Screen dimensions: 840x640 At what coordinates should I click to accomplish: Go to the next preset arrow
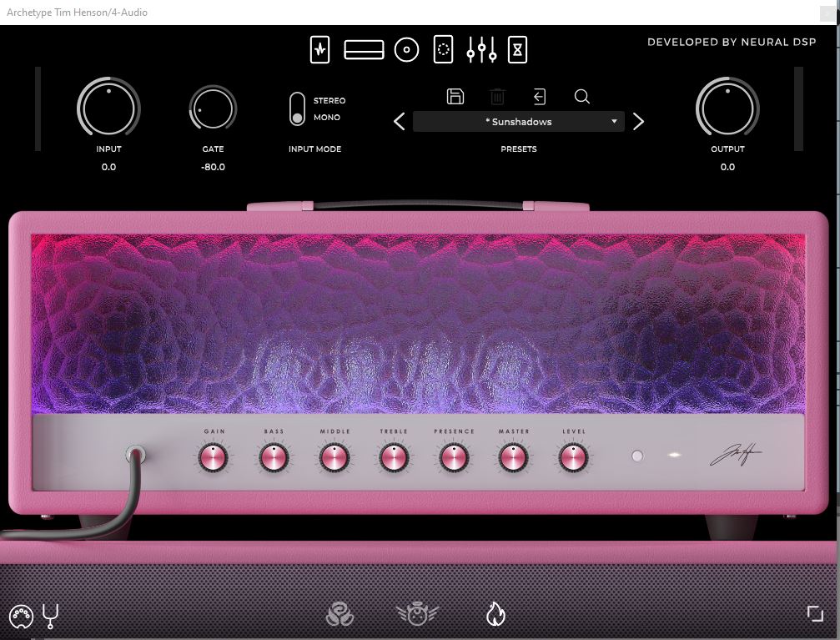tap(638, 122)
